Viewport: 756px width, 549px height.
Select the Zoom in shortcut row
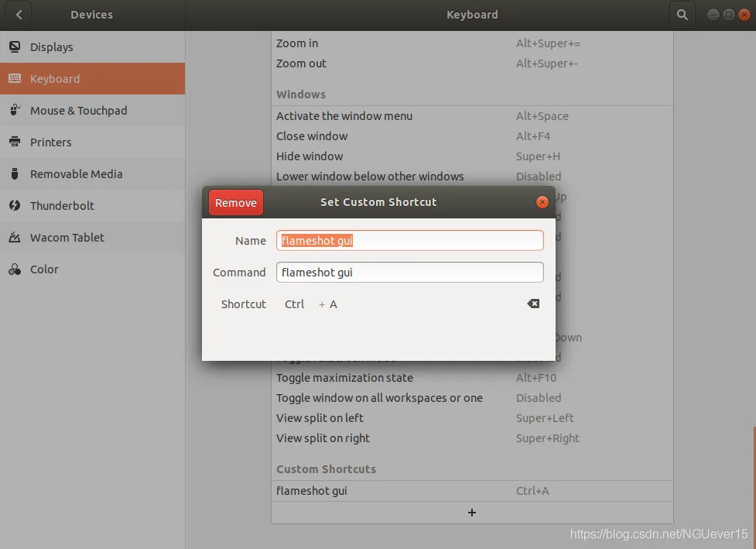[x=472, y=43]
